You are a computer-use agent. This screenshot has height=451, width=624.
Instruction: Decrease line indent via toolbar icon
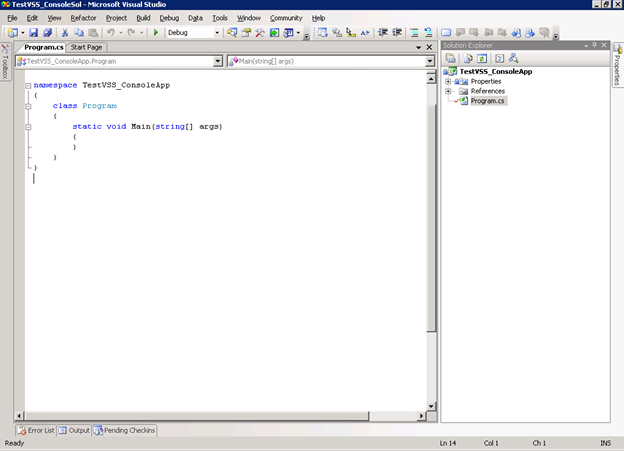[x=383, y=33]
